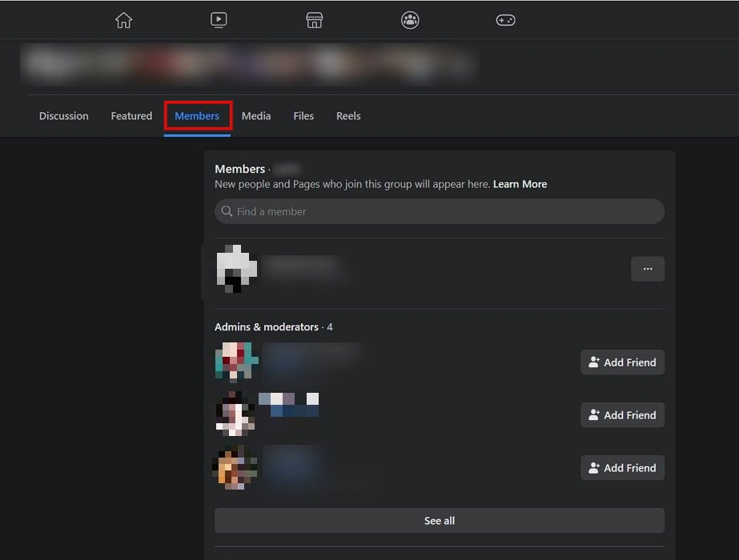Open the Files tab
The image size is (739, 560).
[303, 115]
